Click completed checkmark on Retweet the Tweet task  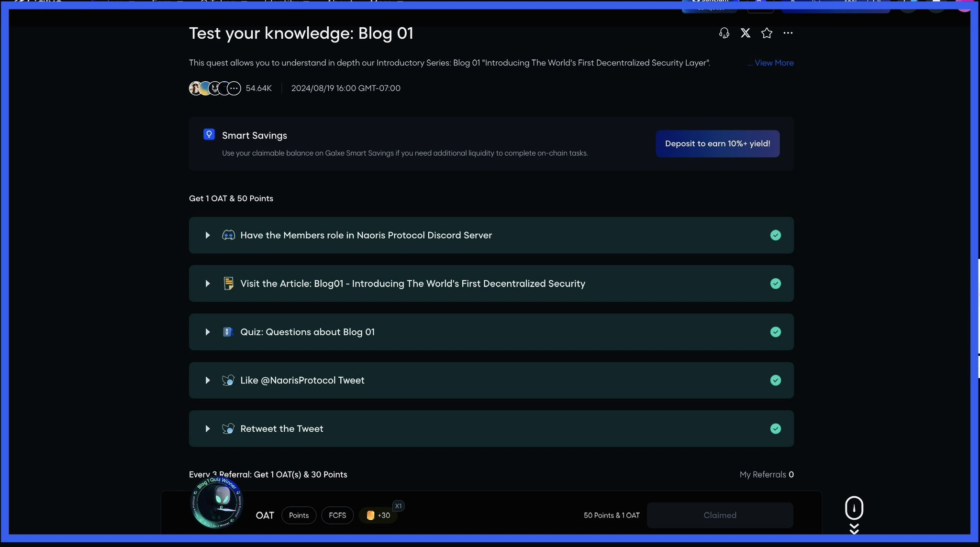(x=776, y=428)
